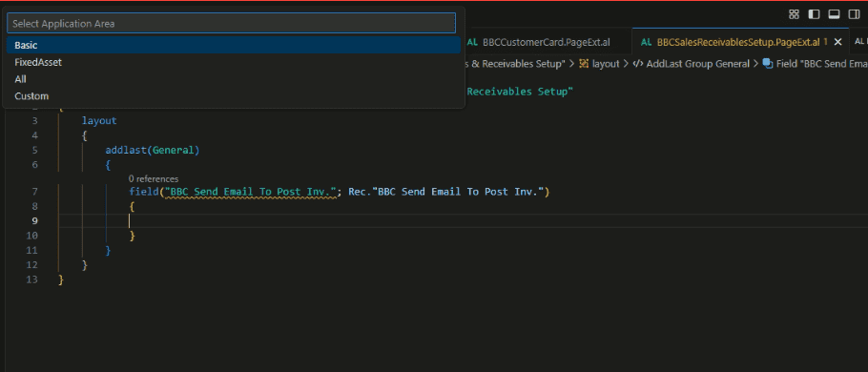The width and height of the screenshot is (868, 372).
Task: Switch to BBCCustomerCard.PageExt.al tab
Action: click(x=547, y=42)
